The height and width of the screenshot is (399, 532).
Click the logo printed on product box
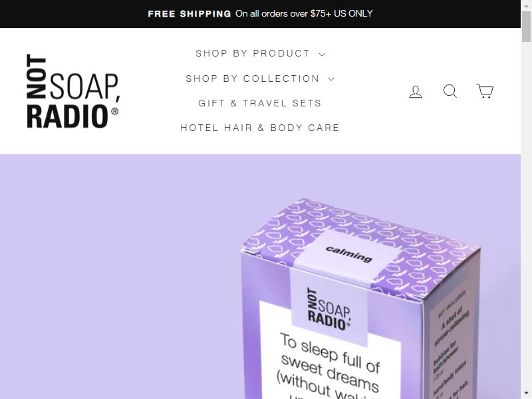coord(328,309)
